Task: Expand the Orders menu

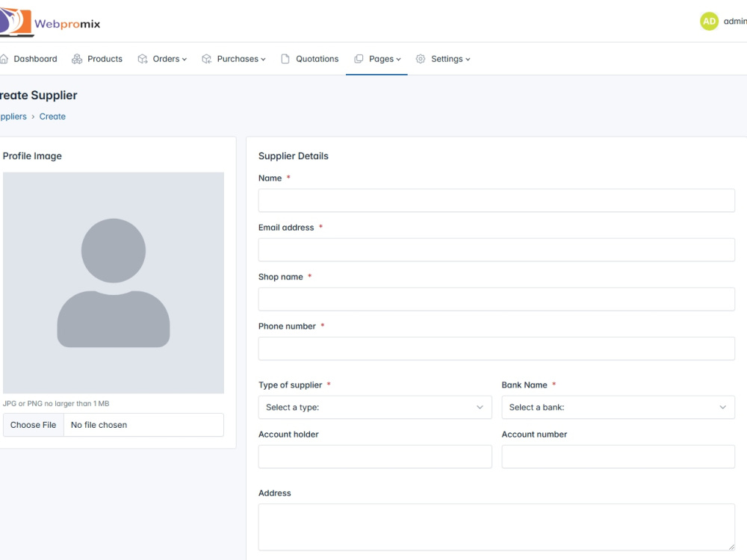Action: coord(170,58)
